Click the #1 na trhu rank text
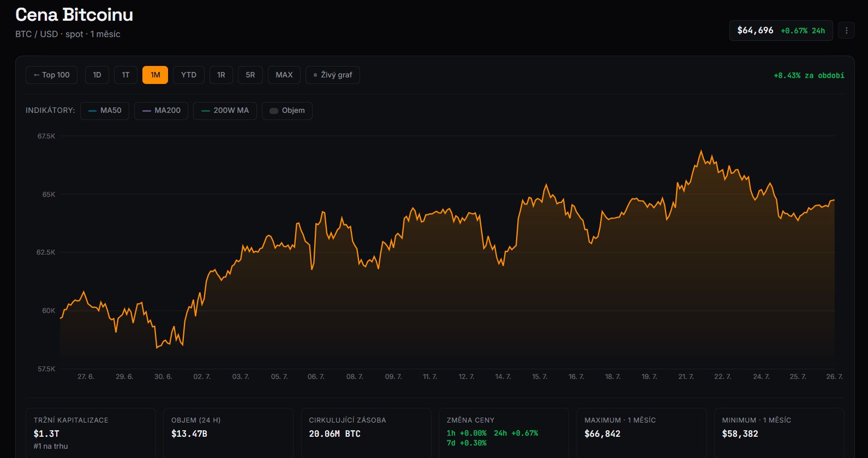Screen dimensions: 868x458 pos(51,447)
